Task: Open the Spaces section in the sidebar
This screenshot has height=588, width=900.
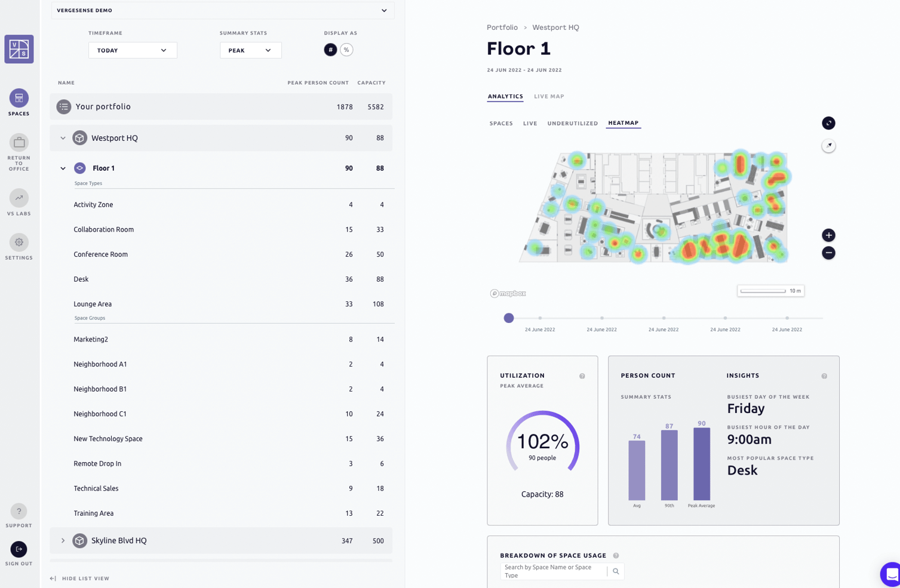Action: click(x=19, y=97)
